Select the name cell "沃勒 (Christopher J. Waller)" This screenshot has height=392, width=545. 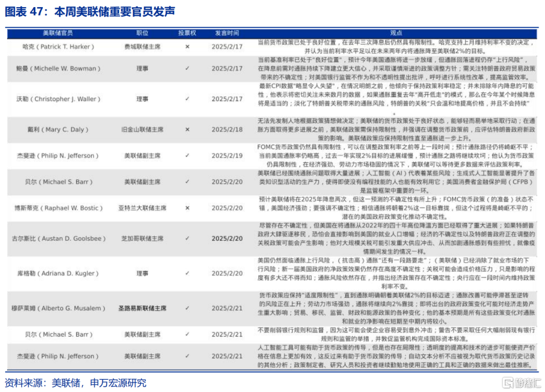58,99
